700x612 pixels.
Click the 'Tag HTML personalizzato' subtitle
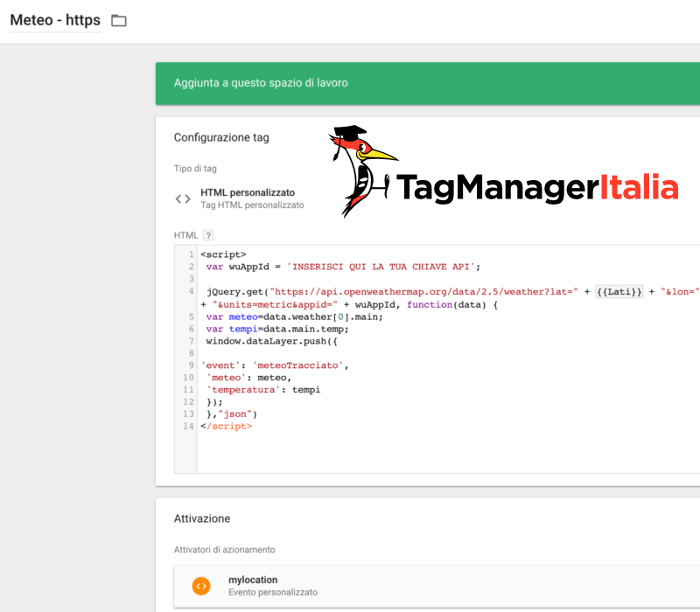point(252,205)
